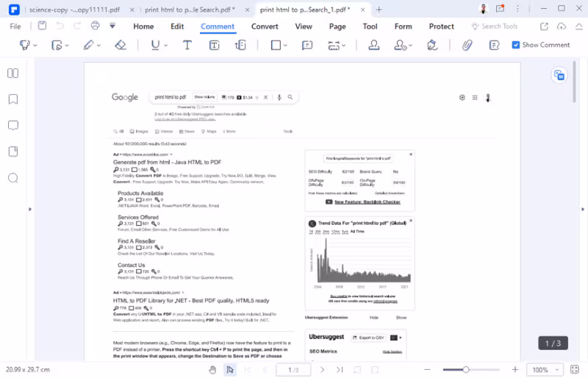The height and width of the screenshot is (378, 588).
Task: Open the attachments panel icon
Action: (x=13, y=151)
